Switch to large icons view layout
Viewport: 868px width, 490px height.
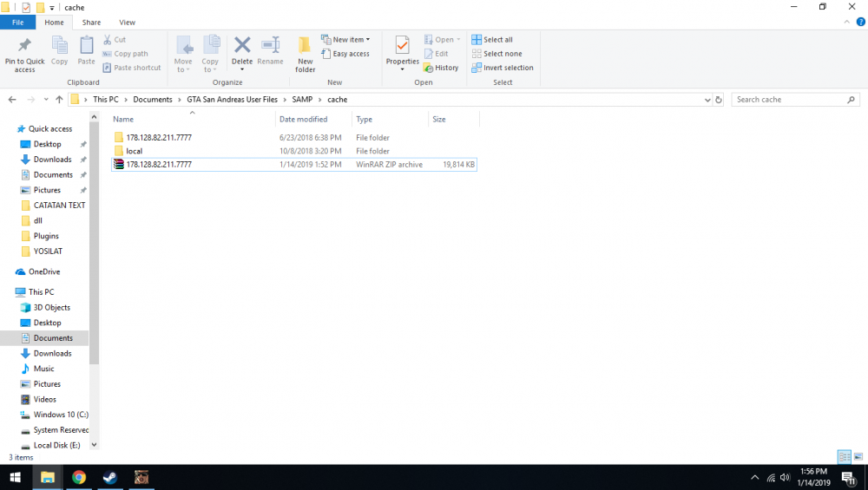point(858,457)
